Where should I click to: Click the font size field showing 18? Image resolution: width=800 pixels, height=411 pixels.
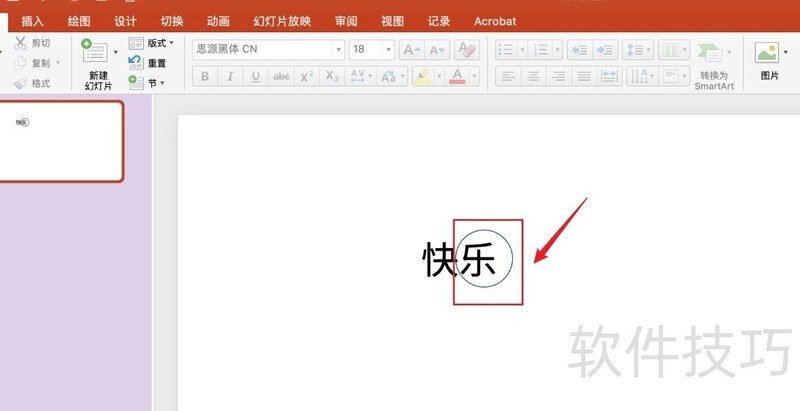366,49
